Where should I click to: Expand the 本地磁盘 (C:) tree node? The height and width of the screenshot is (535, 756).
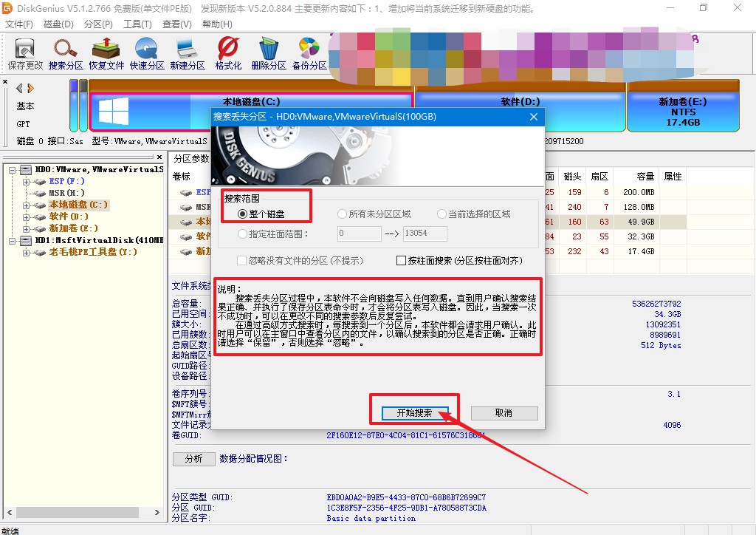click(26, 205)
